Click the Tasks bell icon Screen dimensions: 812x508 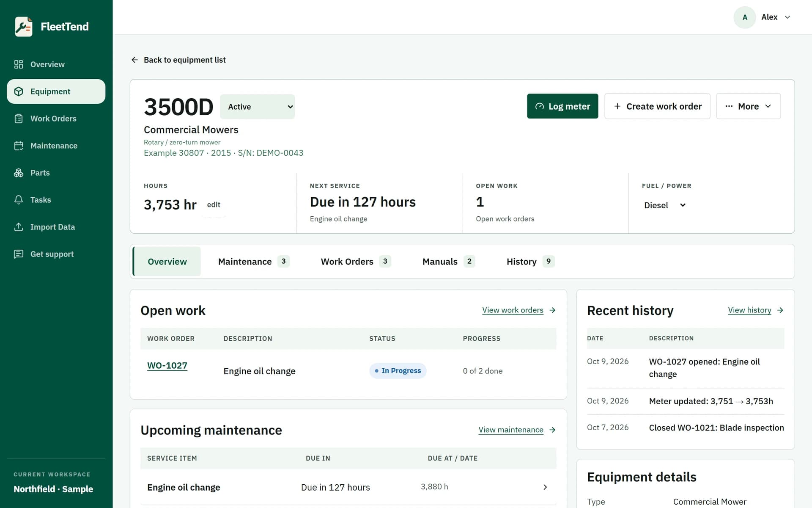tap(19, 200)
